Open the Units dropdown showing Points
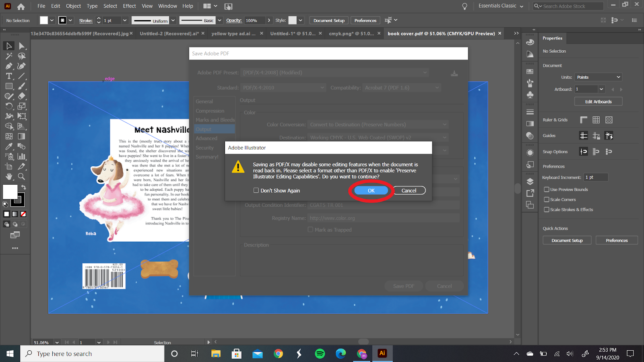This screenshot has height=362, width=644. pos(598,77)
